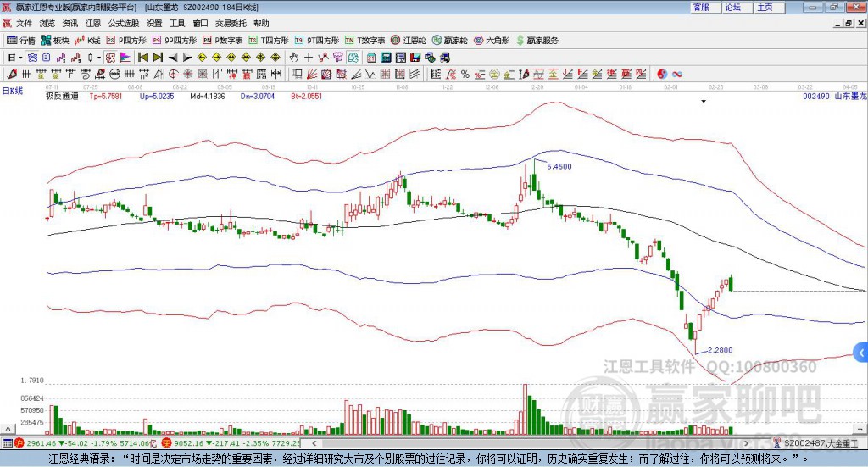Open the 设置 menu
The width and height of the screenshot is (868, 467).
click(154, 23)
